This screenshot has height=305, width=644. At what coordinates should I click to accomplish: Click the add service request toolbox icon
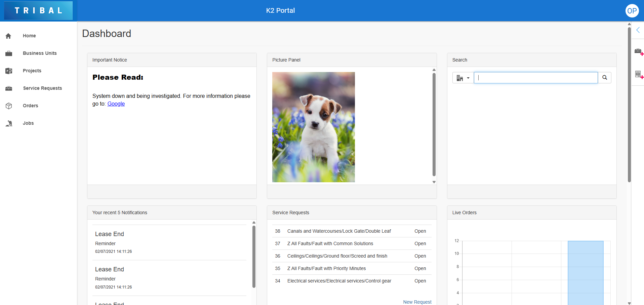click(x=639, y=52)
